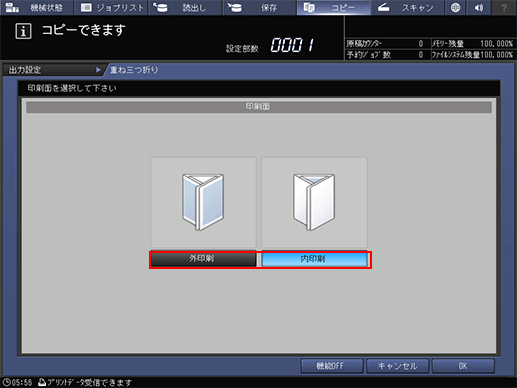This screenshot has width=517, height=388.
Task: Click the clock icon showing 05:56
Action: pyautogui.click(x=7, y=382)
